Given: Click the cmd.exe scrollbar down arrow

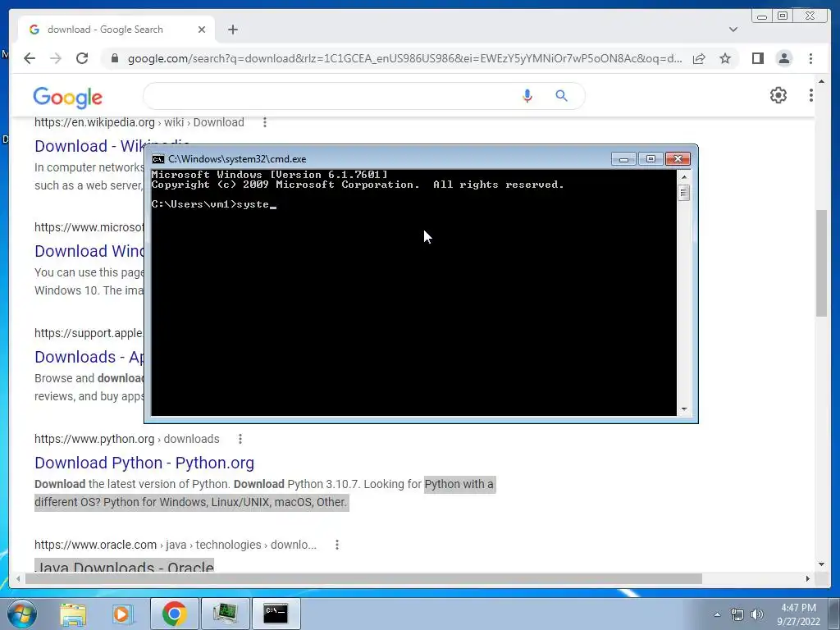Looking at the screenshot, I should [x=684, y=409].
